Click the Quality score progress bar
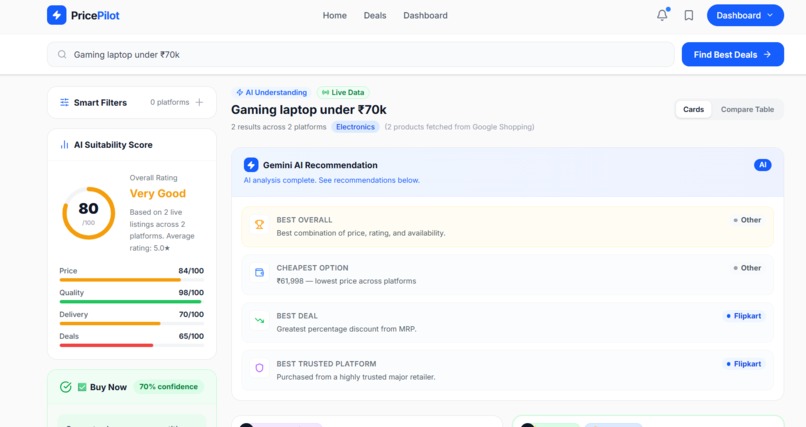806x427 pixels. pos(132,302)
